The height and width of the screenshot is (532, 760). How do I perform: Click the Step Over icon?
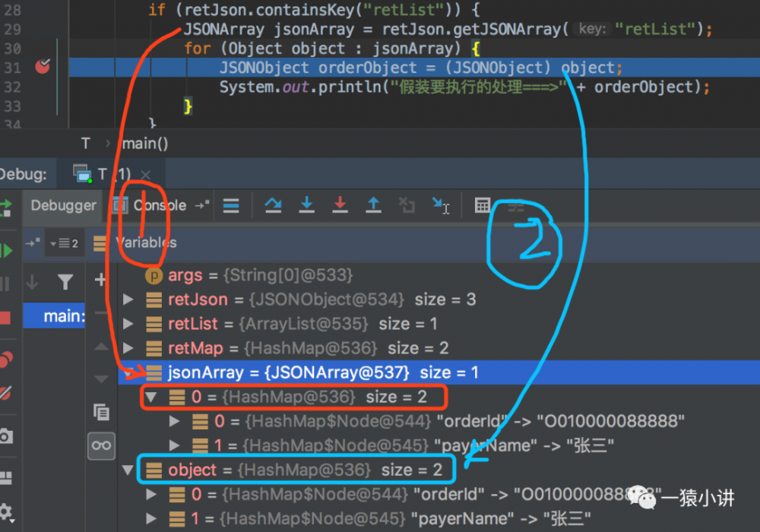pyautogui.click(x=274, y=205)
